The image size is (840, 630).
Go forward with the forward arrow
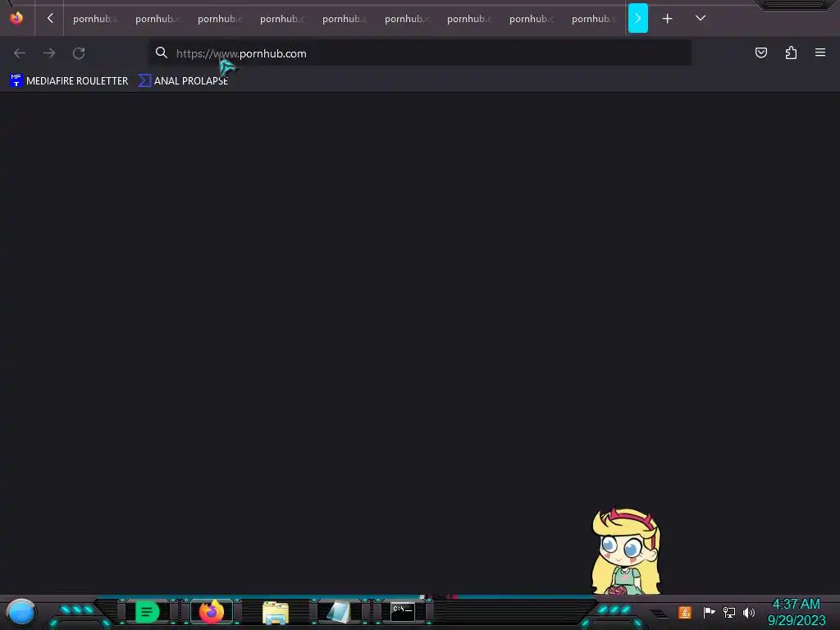coord(49,53)
